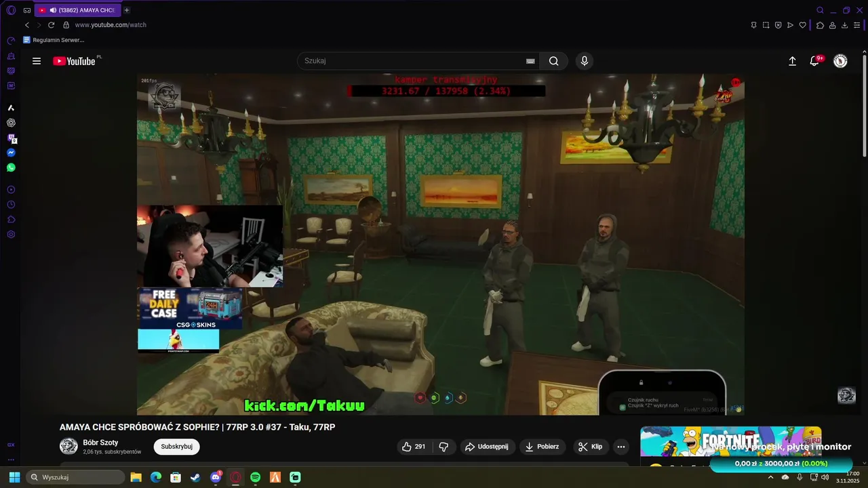Image resolution: width=868 pixels, height=488 pixels.
Task: Mute audio on the AMAYA CHCE tab speaker icon
Action: tap(53, 10)
